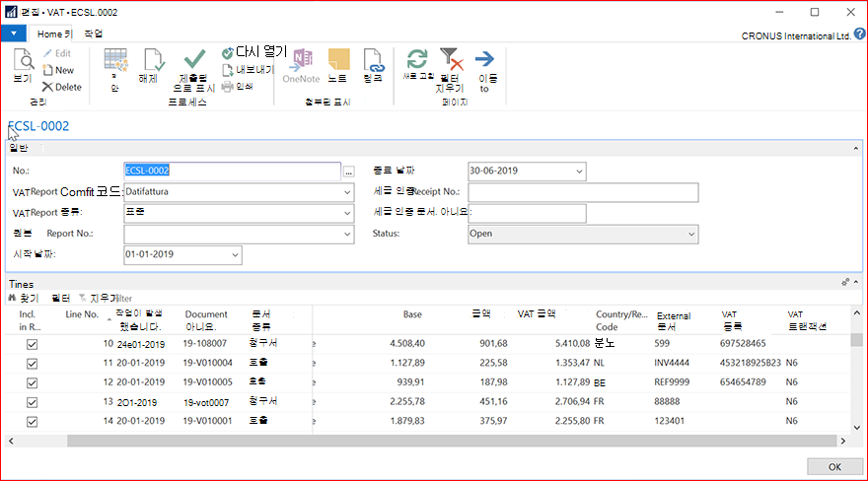Click the ECSL-0002 page title link
The image size is (868, 481).
tap(38, 126)
